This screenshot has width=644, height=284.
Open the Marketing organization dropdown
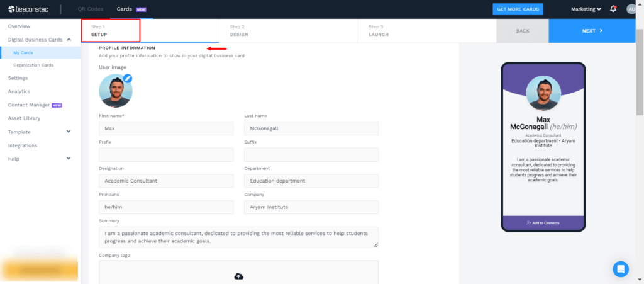click(x=586, y=9)
